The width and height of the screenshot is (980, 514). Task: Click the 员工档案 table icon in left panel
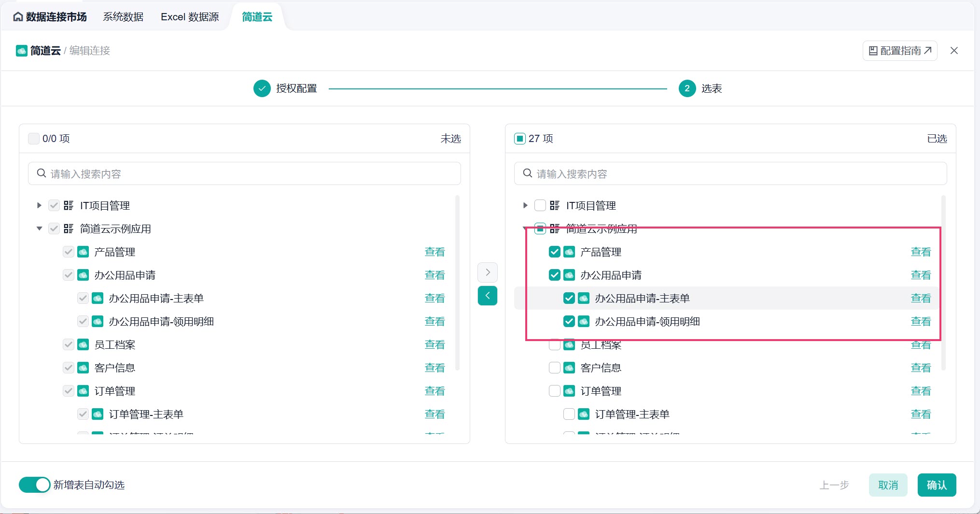click(83, 344)
